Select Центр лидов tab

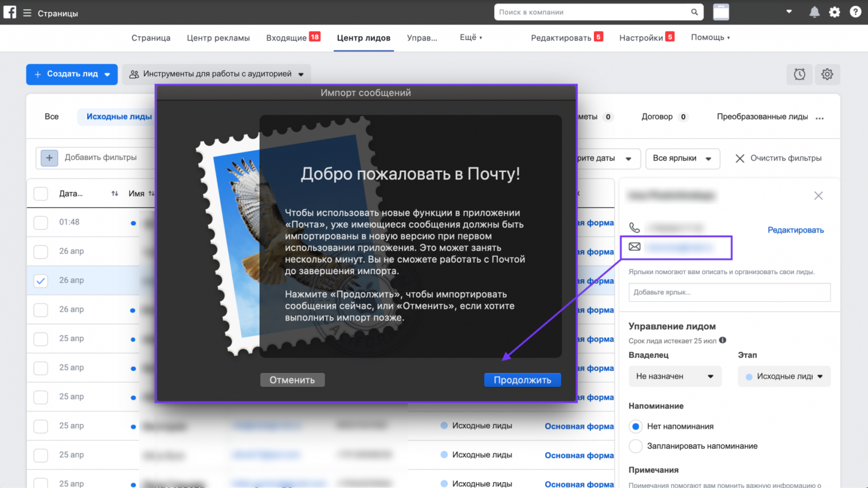click(x=363, y=38)
